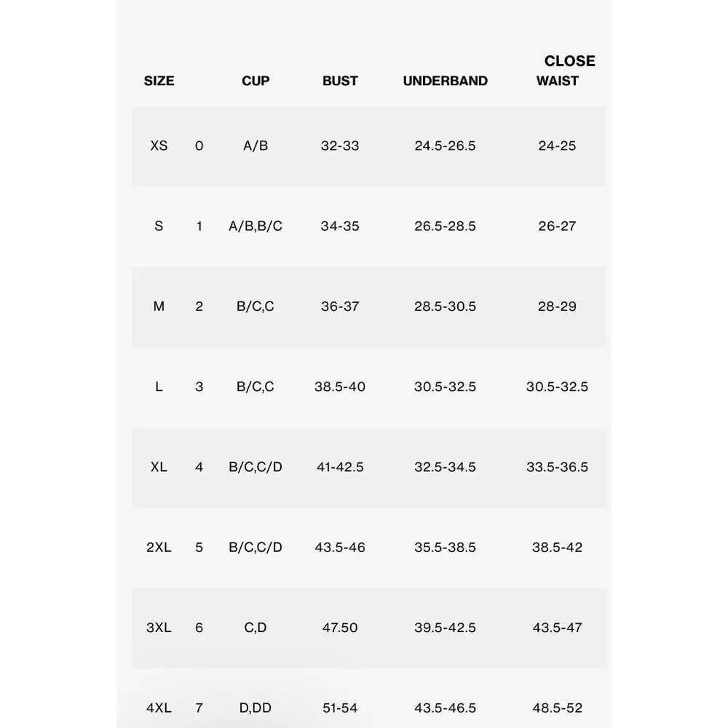Click the 4XL size label
This screenshot has height=728, width=728.
pyautogui.click(x=159, y=708)
